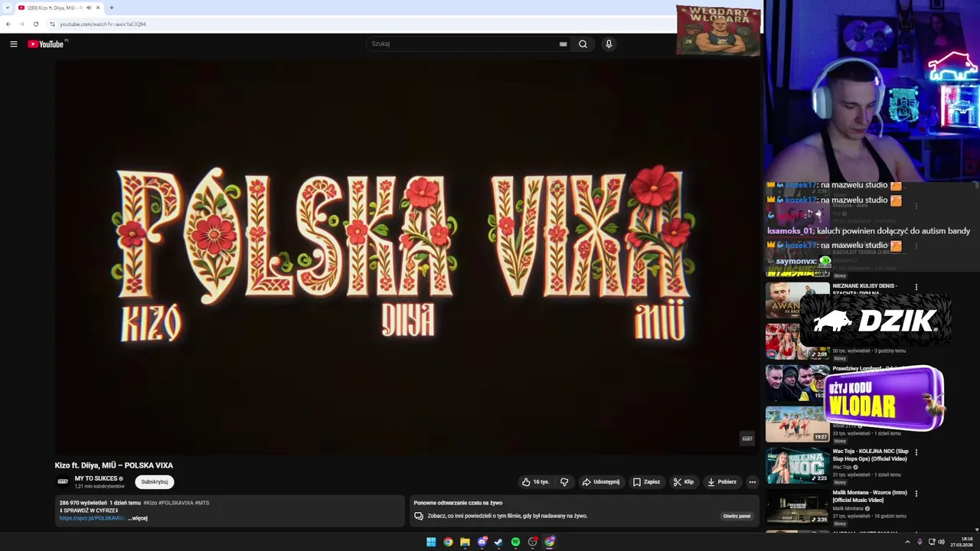Click the search magnifier button
The width and height of the screenshot is (980, 551).
tap(583, 44)
